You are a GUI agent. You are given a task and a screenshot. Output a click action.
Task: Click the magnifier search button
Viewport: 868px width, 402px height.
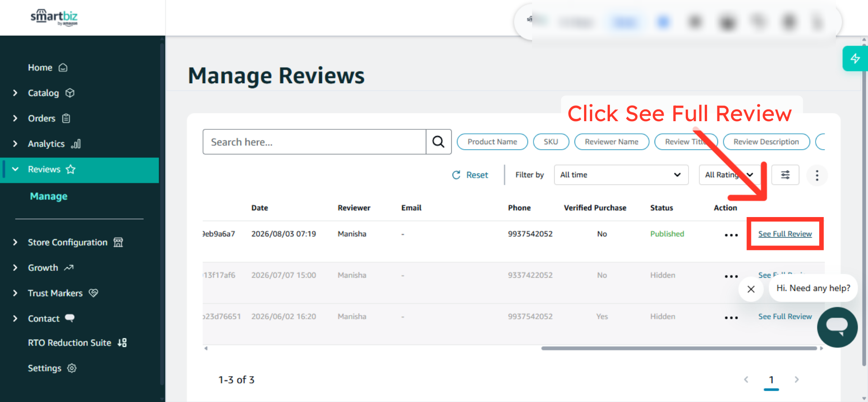tap(439, 142)
